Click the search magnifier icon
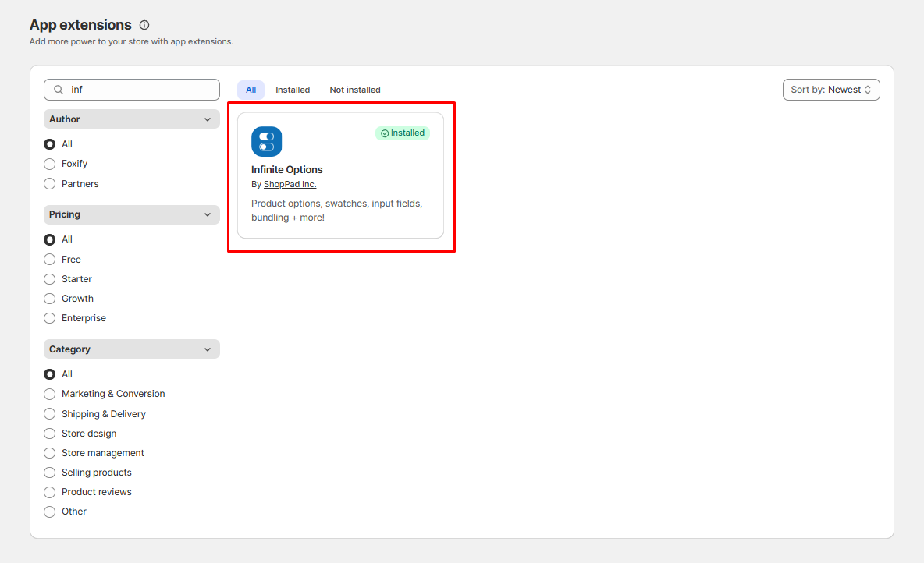Screen dimensions: 924x563 click(x=59, y=90)
